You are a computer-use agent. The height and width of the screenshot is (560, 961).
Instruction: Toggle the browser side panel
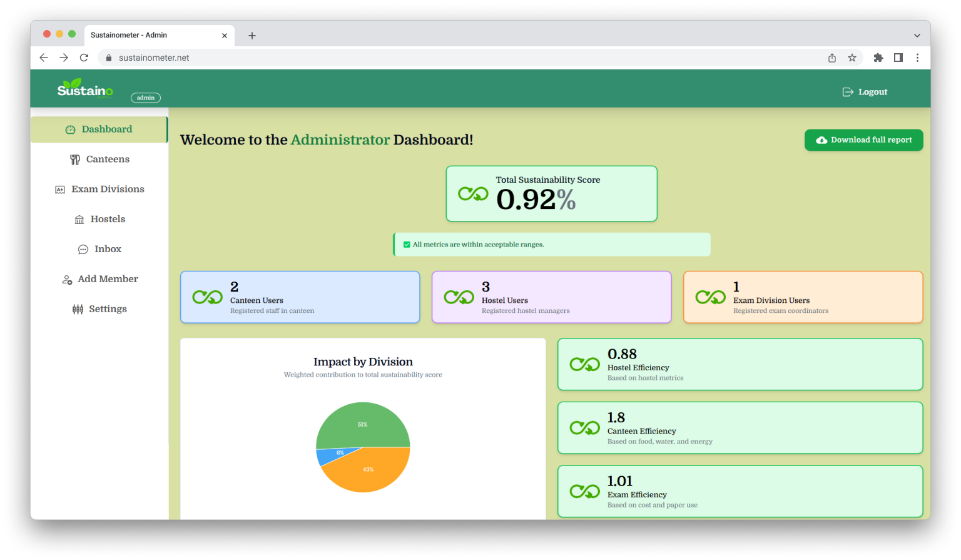[x=898, y=58]
